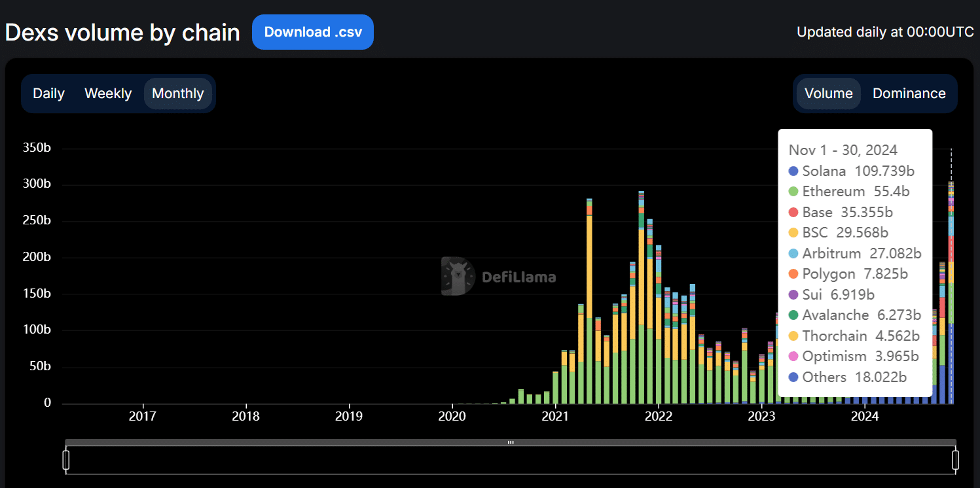
Task: Click 'Avalanche 6.273b' tooltip row
Action: coord(855,315)
